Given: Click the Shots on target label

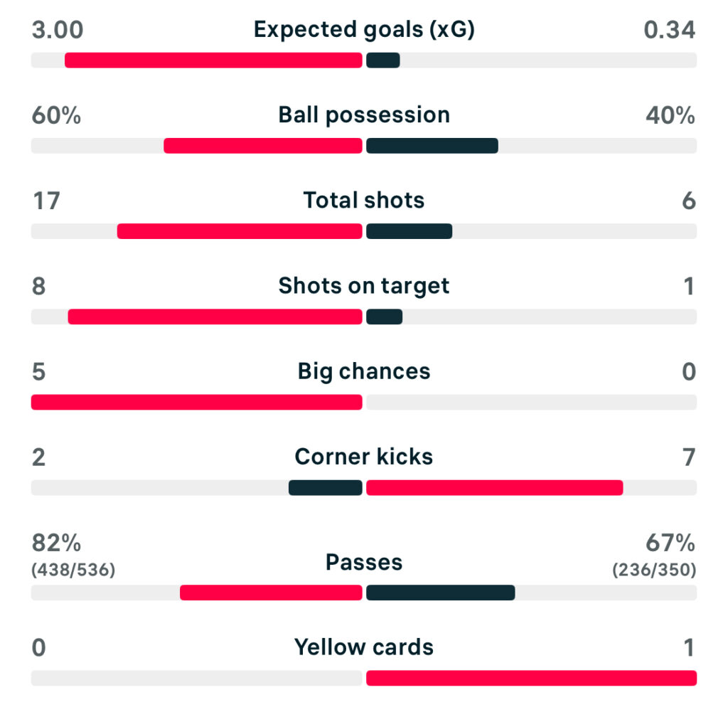Looking at the screenshot, I should (363, 286).
